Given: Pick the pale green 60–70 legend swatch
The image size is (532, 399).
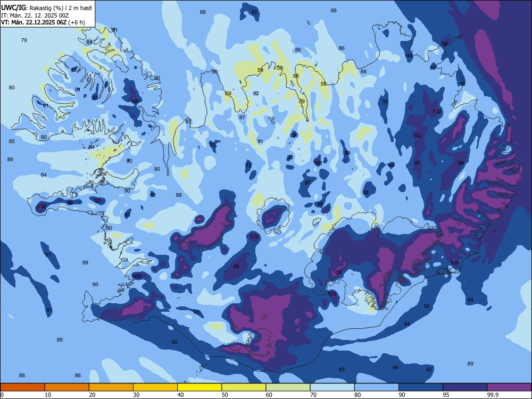Looking at the screenshot, I should click(x=288, y=387).
